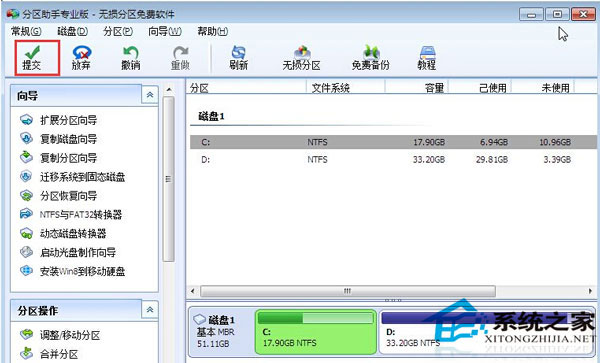Click the D: usage bar in disk map
Viewport: 600px width, 363px height.
coord(486,318)
